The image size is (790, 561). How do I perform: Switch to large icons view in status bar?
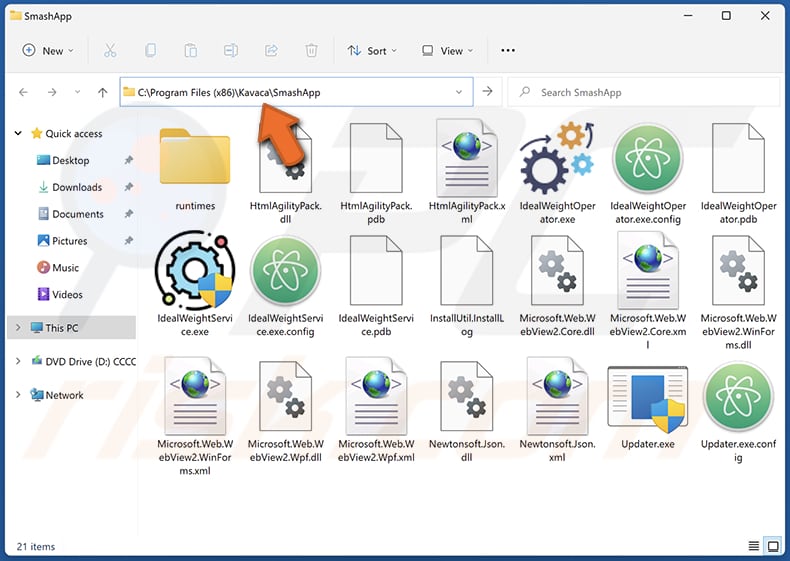[773, 546]
